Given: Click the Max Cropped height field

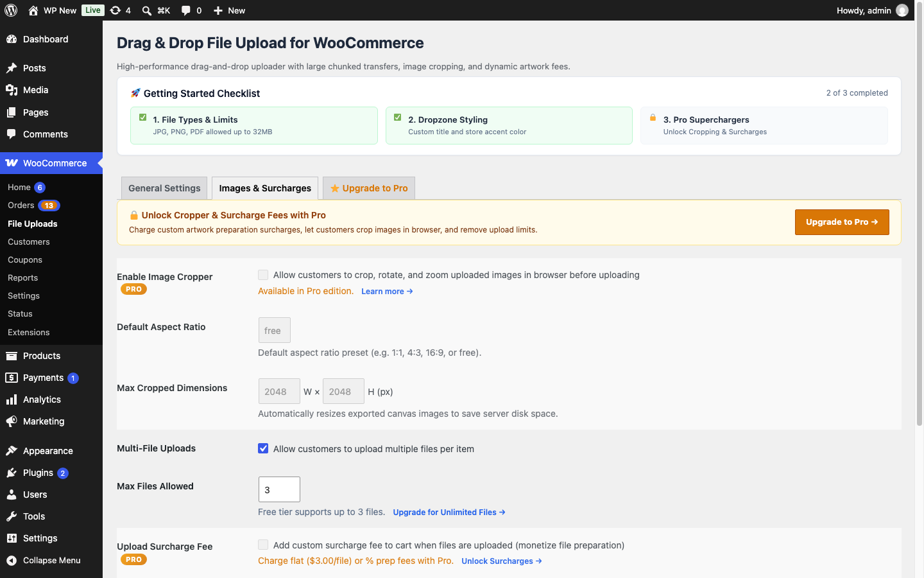Looking at the screenshot, I should (x=343, y=391).
